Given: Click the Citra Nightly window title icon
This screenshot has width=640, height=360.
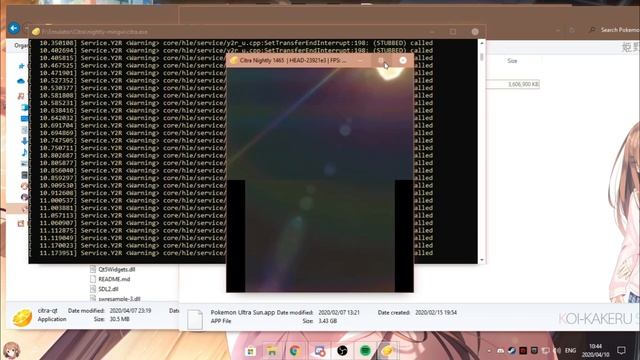Looking at the screenshot, I should pyautogui.click(x=234, y=60).
